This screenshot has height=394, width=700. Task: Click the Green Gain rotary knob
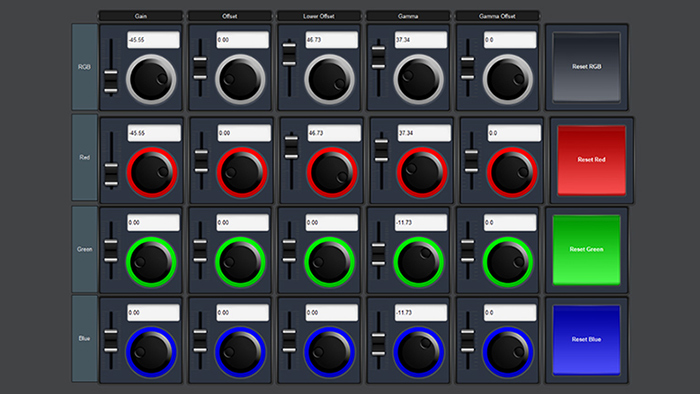(151, 262)
